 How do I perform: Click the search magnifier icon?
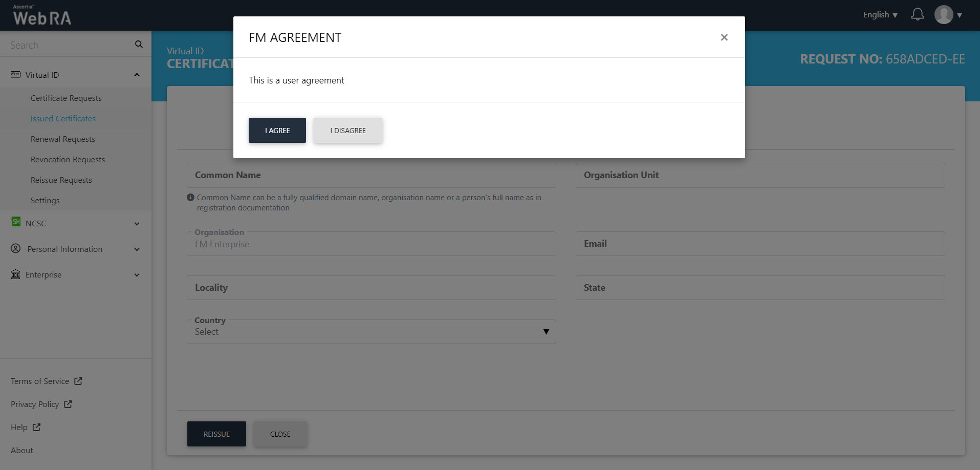[139, 45]
